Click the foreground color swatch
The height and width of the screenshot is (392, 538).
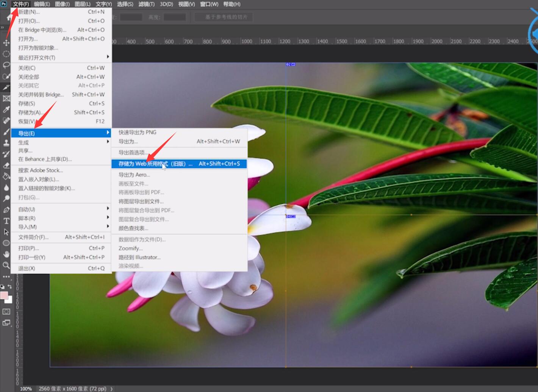4,295
